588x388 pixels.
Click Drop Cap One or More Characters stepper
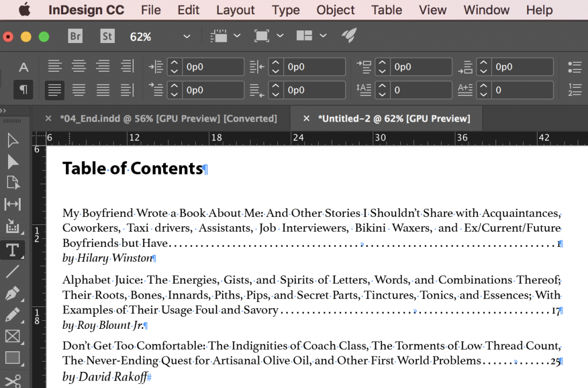(483, 90)
